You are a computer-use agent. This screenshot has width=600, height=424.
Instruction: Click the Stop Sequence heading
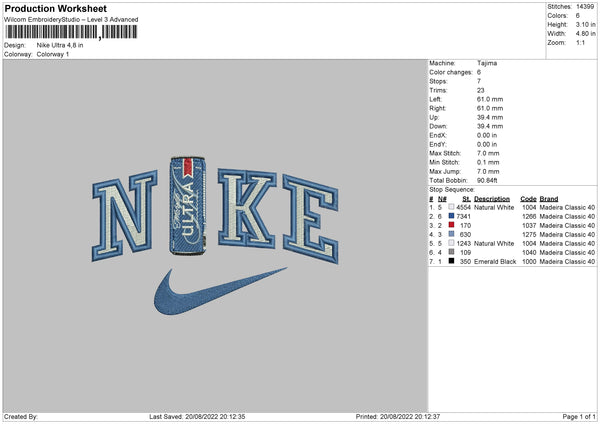tap(452, 190)
